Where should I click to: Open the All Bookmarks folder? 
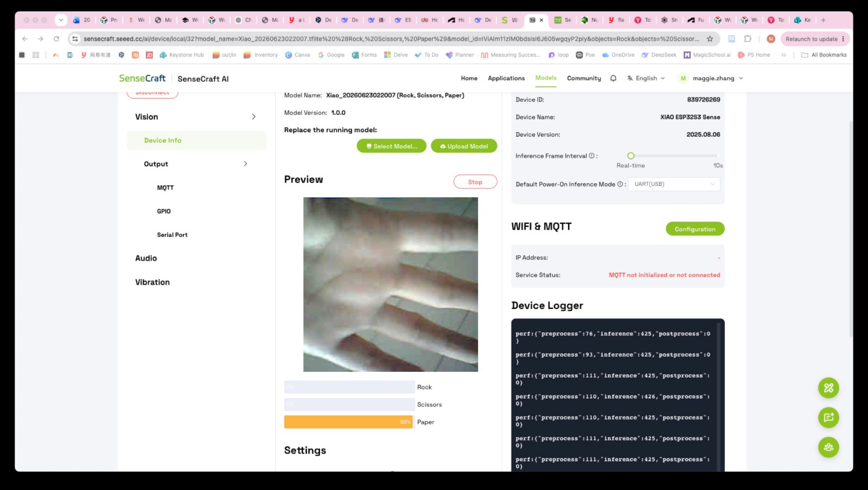point(824,55)
